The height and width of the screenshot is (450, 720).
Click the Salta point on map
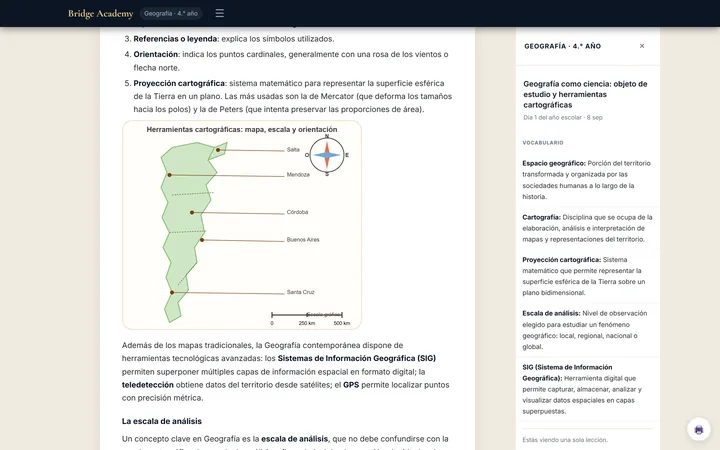[218, 150]
